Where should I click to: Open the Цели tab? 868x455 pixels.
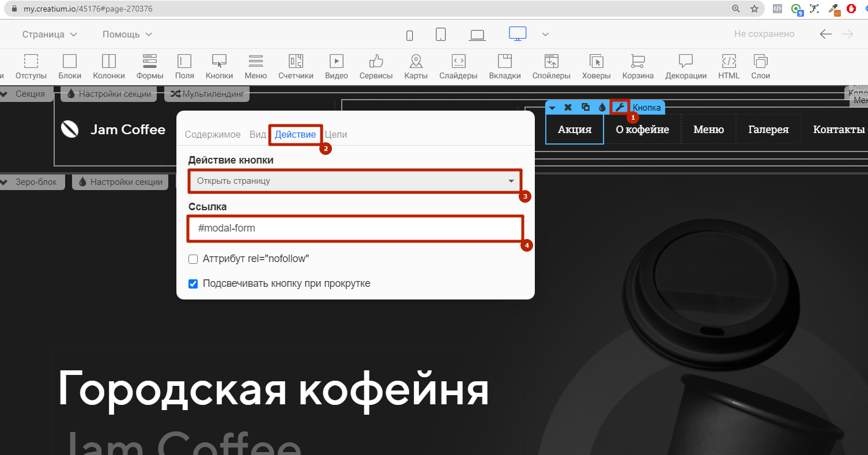[336, 134]
